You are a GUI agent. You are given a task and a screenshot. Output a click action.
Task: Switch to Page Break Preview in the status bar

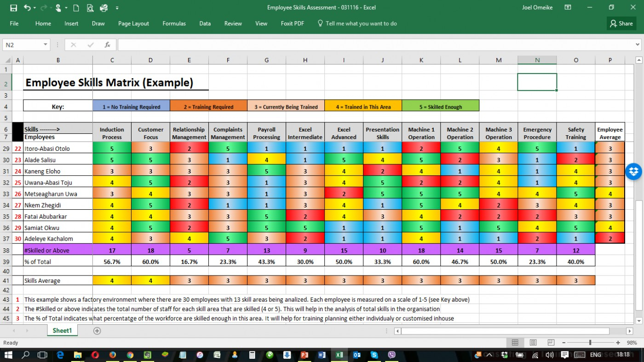coord(550,343)
